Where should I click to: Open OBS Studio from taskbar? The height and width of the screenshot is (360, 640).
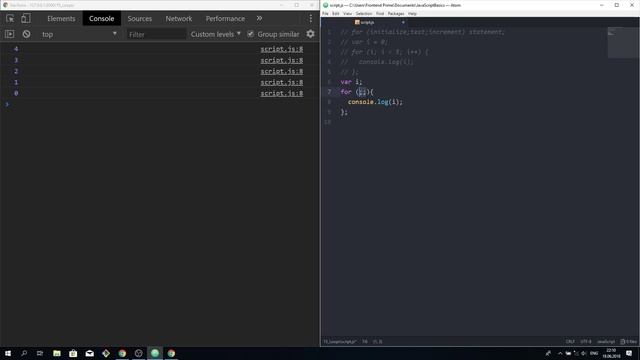click(x=138, y=353)
